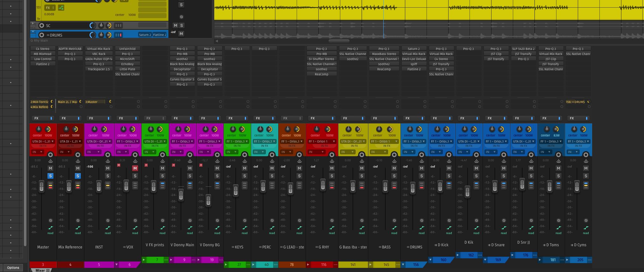Click the 2:MIX-TornSc send on Master strip

(x=40, y=102)
